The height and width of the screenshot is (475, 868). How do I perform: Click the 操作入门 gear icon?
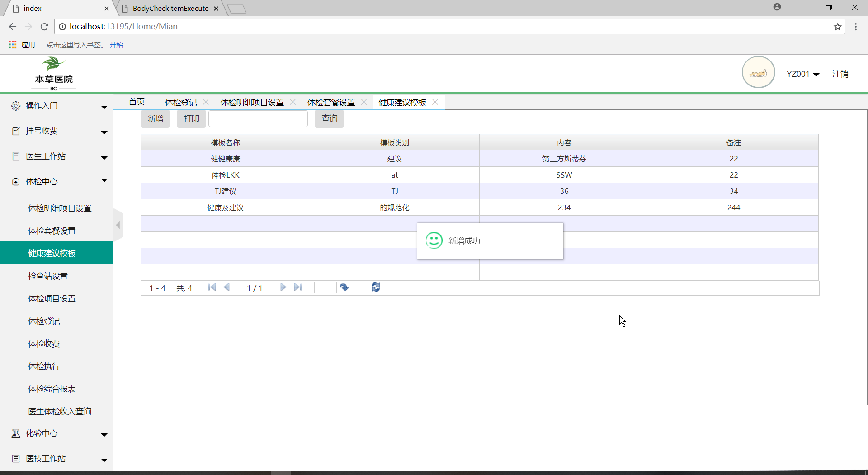tap(16, 106)
